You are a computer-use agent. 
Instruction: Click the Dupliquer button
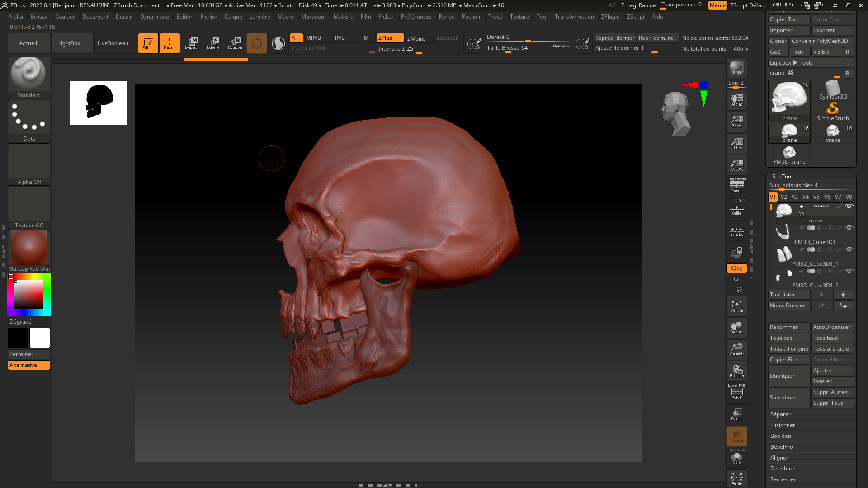point(789,376)
